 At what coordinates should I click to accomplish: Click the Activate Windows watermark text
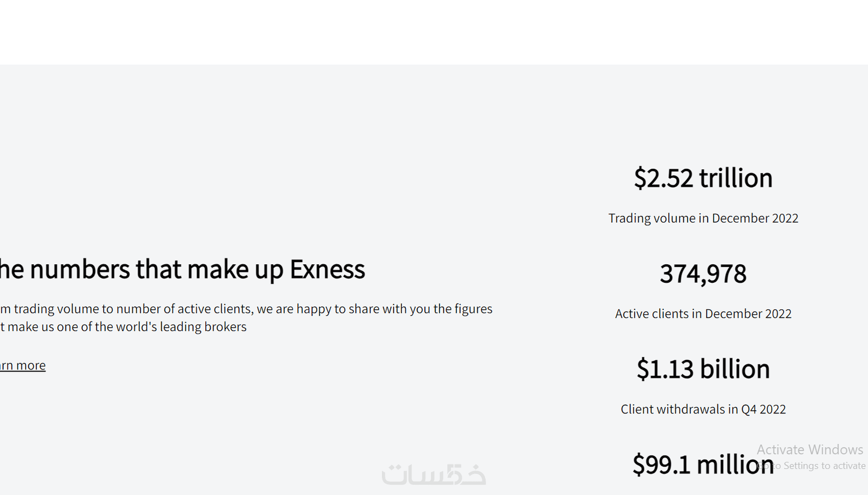point(810,450)
